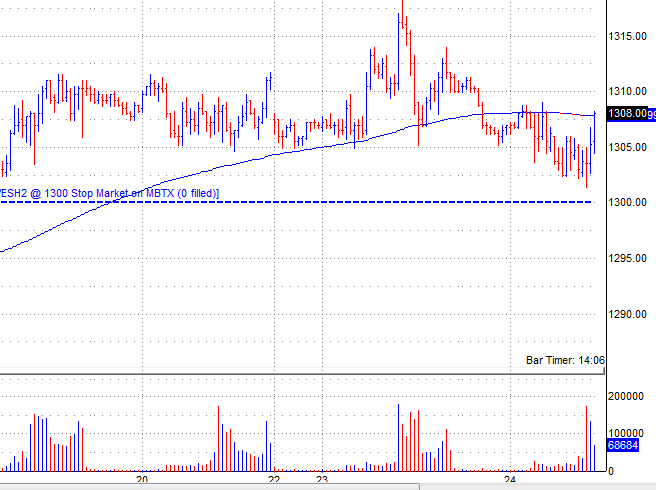The width and height of the screenshot is (656, 490).
Task: Click the 1300.00 price axis label
Action: [x=627, y=203]
